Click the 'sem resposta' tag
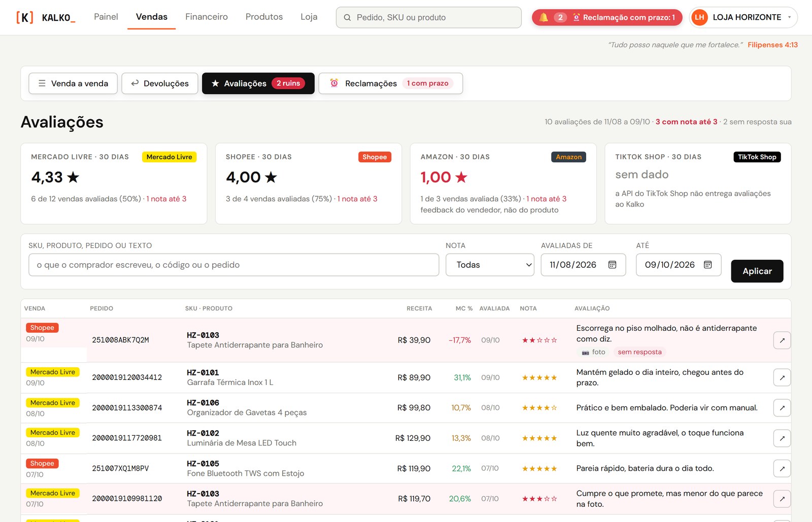 coord(639,352)
